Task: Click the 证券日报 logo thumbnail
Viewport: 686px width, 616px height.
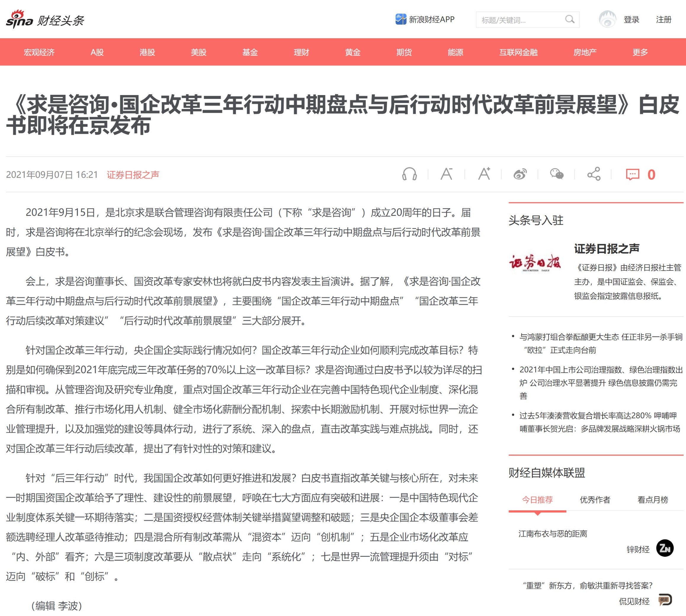Action: pyautogui.click(x=535, y=263)
